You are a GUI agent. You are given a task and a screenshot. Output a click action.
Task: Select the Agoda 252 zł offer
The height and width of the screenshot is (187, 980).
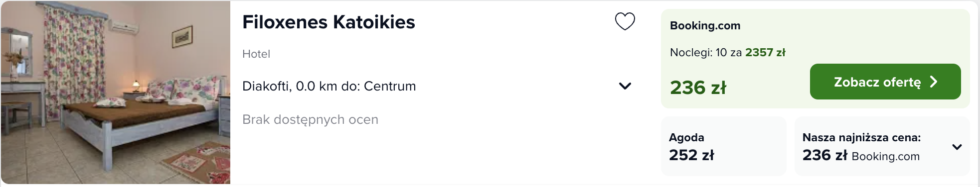(x=723, y=146)
